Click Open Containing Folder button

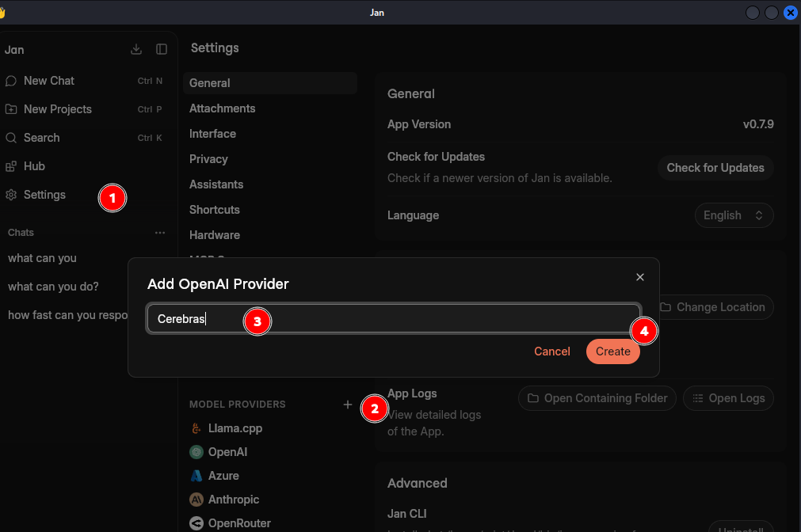[597, 398]
